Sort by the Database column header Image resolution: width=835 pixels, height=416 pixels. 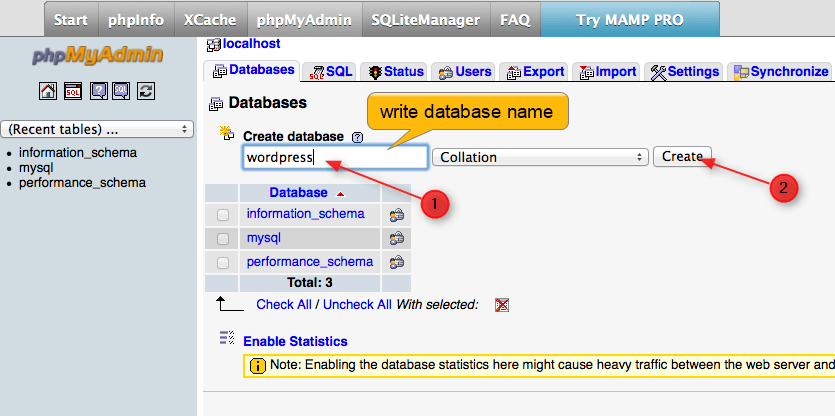[298, 192]
